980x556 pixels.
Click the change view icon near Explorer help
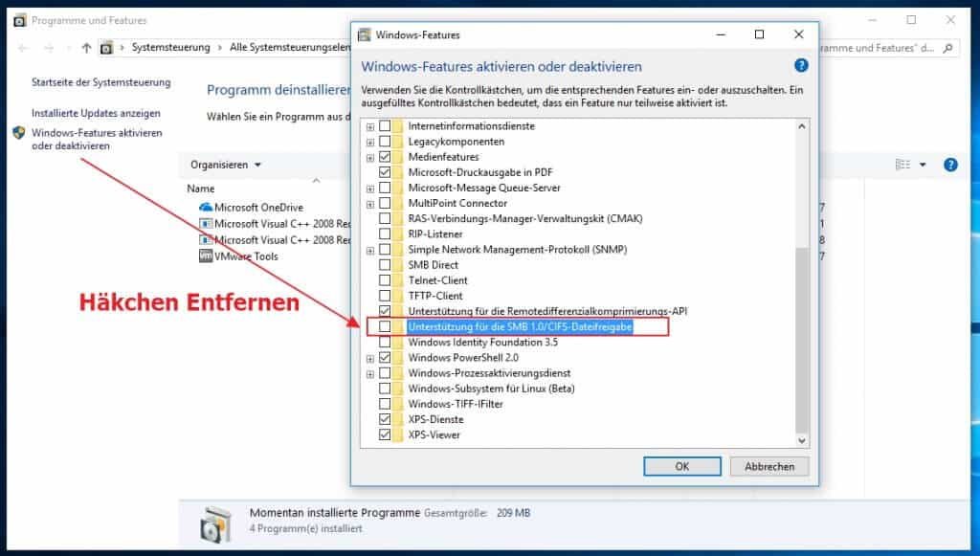pyautogui.click(x=905, y=164)
